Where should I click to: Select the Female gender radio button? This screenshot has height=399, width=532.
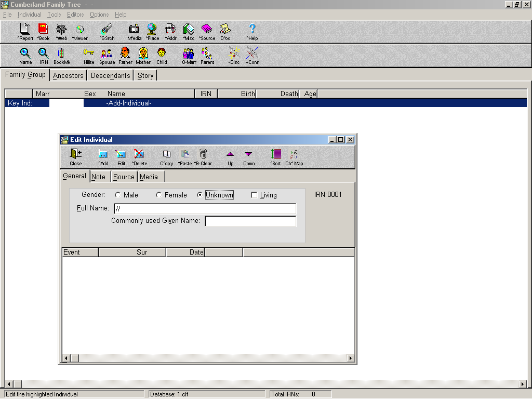coord(159,195)
